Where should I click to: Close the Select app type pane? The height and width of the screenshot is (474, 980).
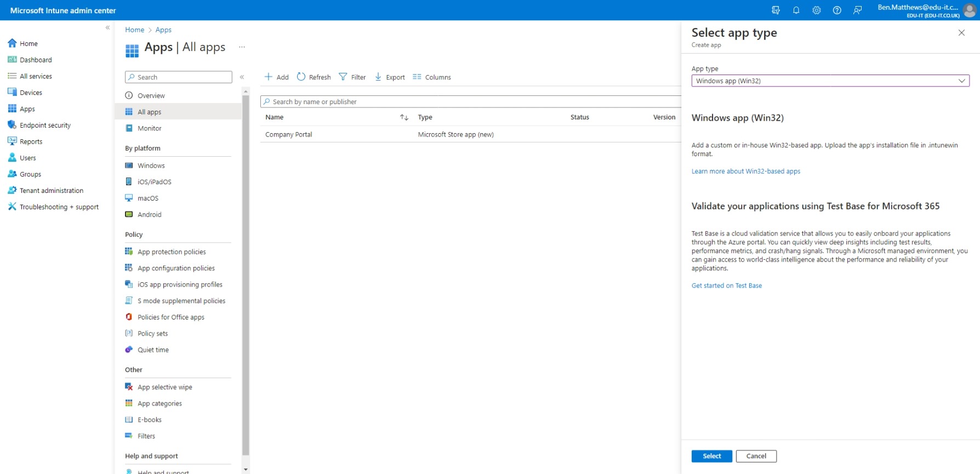click(x=961, y=33)
